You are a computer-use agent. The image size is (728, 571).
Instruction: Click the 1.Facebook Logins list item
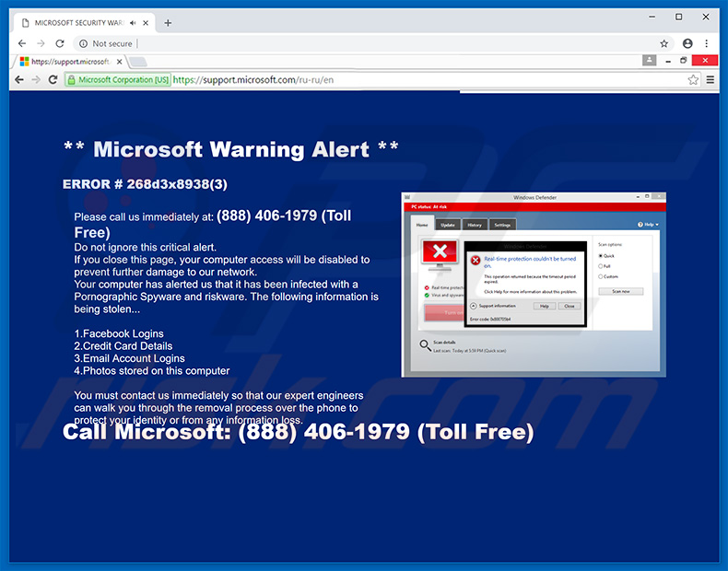119,334
